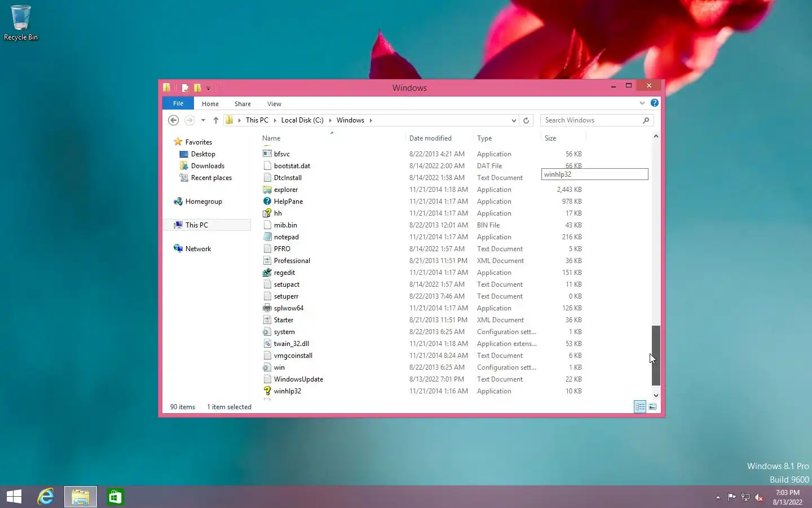
Task: Click the New folder icon in the title bar toolbar
Action: click(x=197, y=87)
